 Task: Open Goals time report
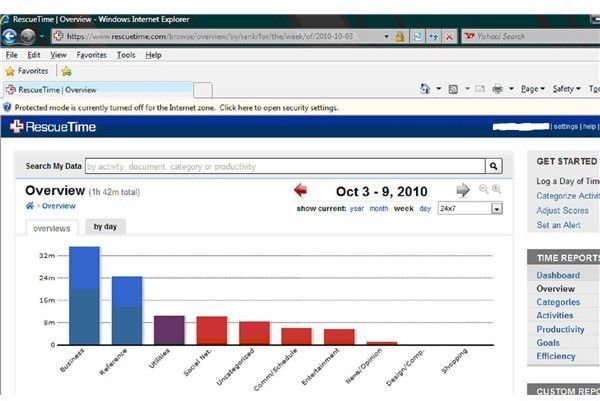click(548, 342)
